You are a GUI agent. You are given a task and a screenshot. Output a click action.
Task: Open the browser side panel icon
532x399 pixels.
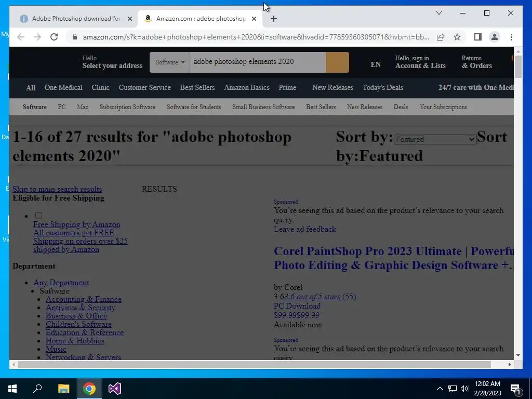coord(478,37)
